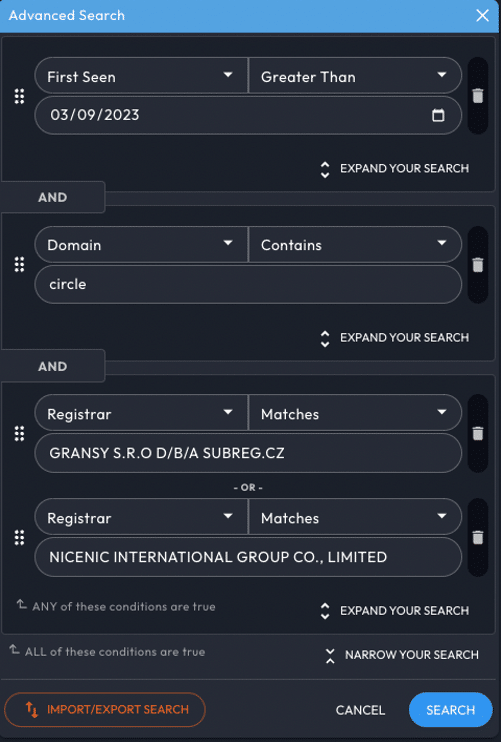Image resolution: width=501 pixels, height=742 pixels.
Task: Delete the First Seen condition with trash icon
Action: coord(478,96)
